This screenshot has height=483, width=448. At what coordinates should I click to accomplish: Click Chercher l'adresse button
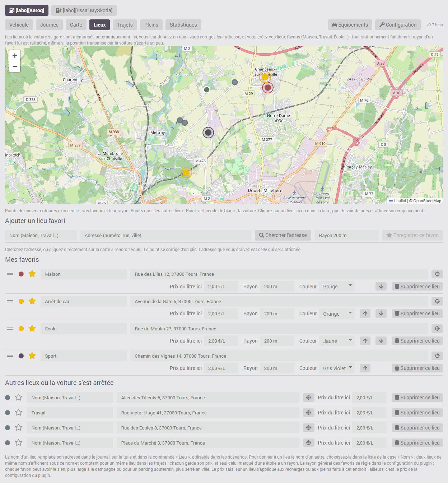[x=283, y=235]
